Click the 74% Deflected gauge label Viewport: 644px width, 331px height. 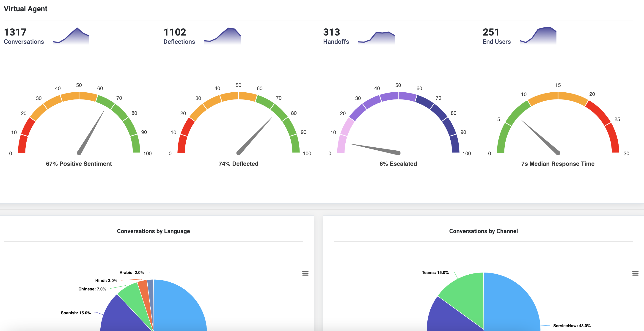[x=238, y=164]
